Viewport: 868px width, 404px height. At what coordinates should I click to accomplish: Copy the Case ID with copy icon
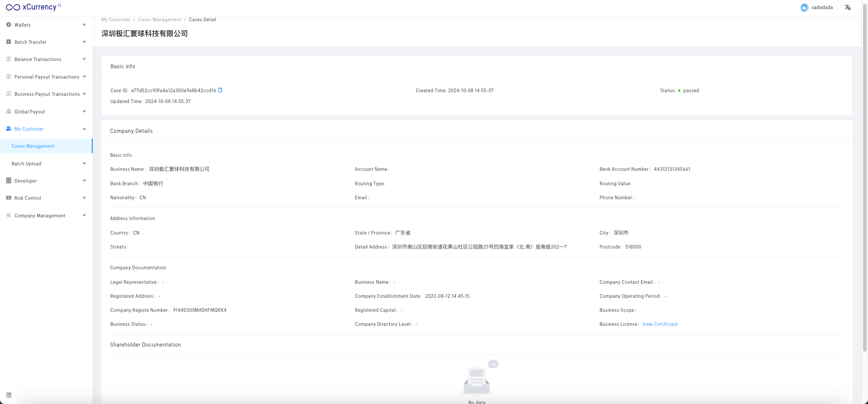(220, 90)
